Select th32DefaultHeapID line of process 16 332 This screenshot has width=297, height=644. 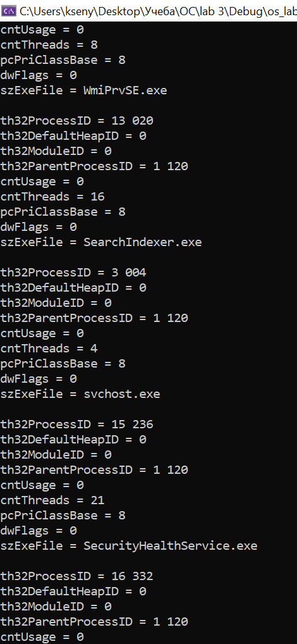click(x=73, y=591)
